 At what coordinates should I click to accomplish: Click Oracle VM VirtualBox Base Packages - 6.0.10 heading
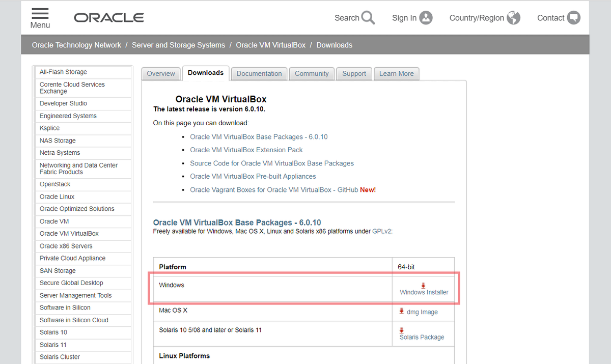pos(237,223)
